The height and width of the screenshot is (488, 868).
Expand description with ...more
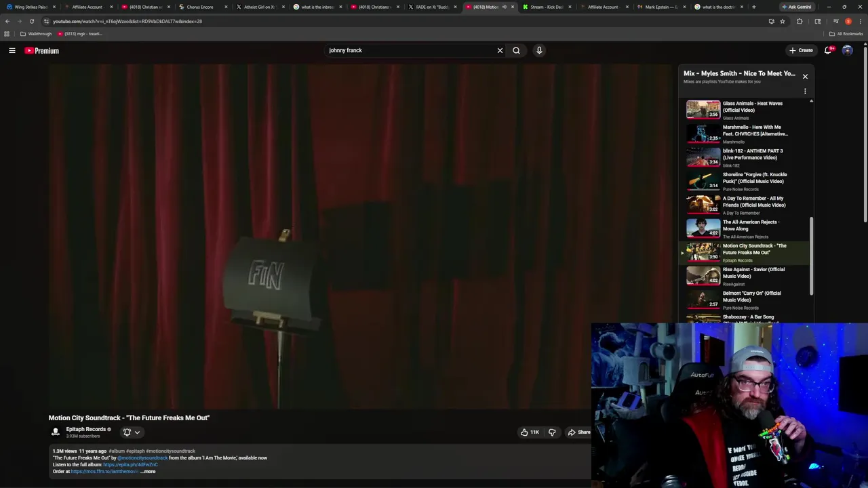coord(148,471)
